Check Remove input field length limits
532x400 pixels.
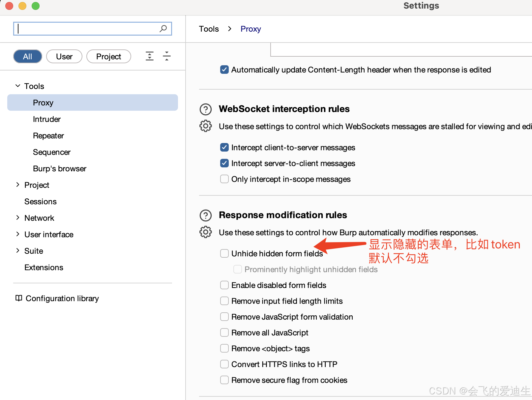(224, 301)
